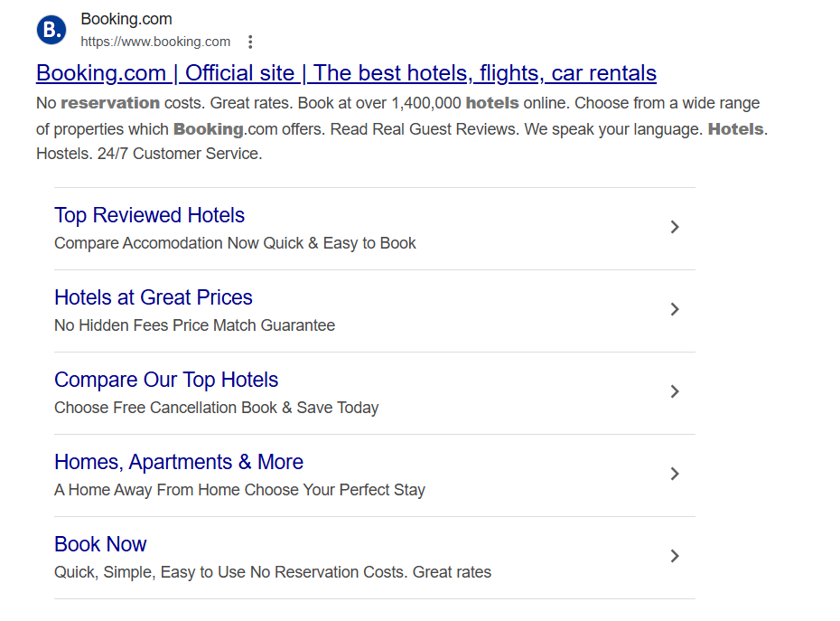The image size is (840, 621).
Task: Open the Homes, Apartments & More sitelink
Action: tap(179, 462)
